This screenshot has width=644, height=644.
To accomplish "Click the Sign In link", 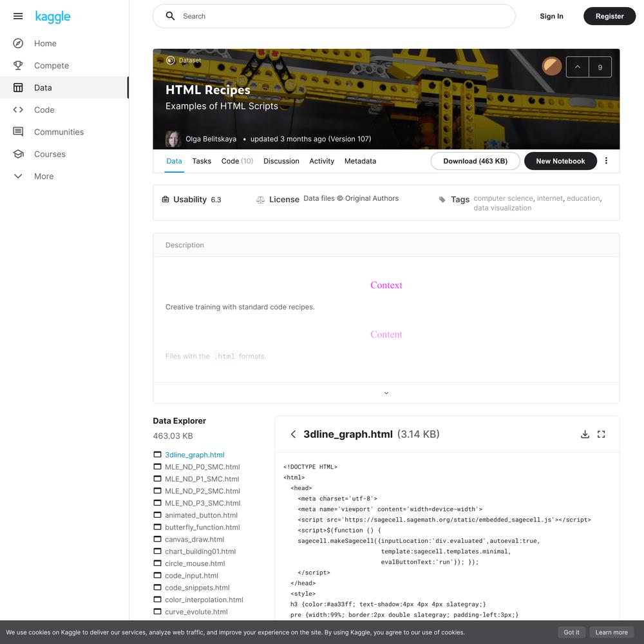I will point(551,16).
